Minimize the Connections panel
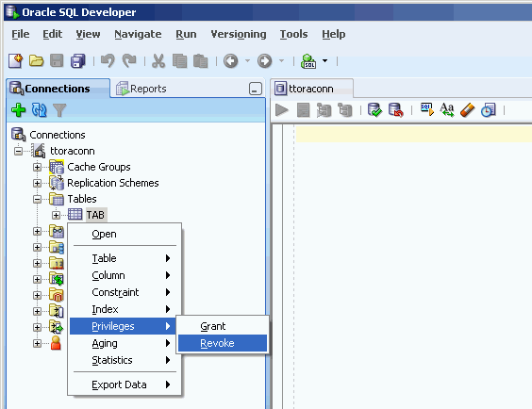The image size is (532, 409). point(255,89)
